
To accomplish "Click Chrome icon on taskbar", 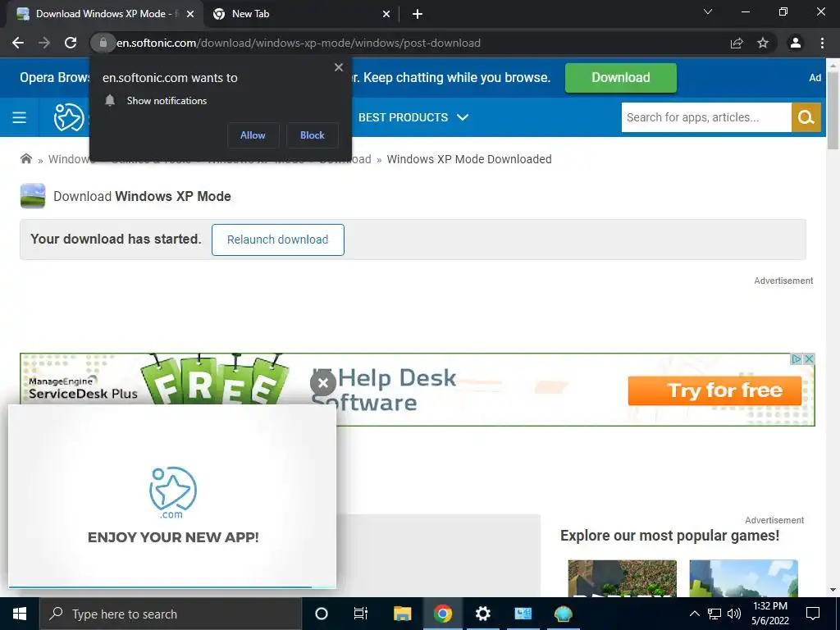I will [442, 614].
